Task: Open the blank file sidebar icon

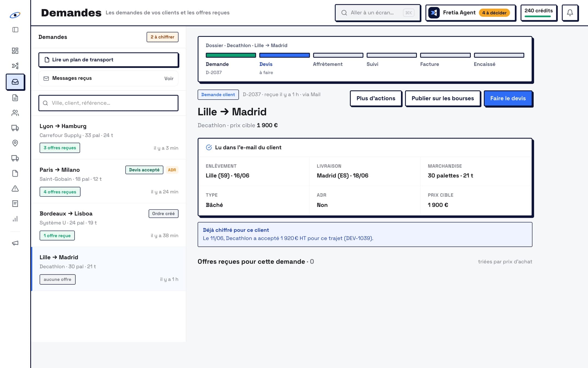Action: (x=15, y=173)
